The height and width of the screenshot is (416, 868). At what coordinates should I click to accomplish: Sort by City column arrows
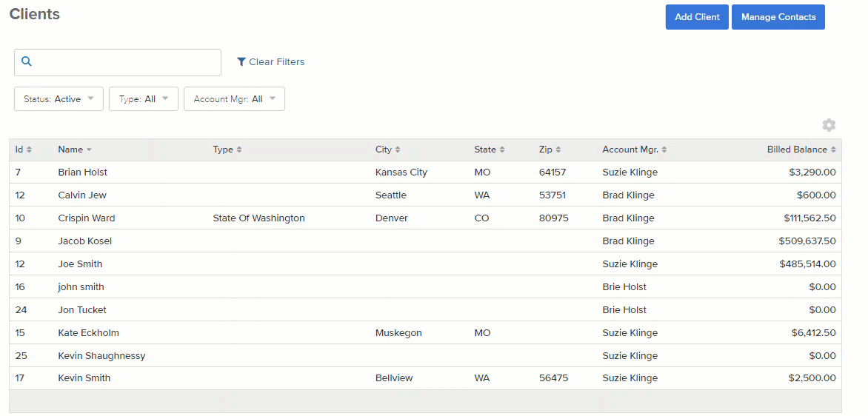click(x=398, y=150)
